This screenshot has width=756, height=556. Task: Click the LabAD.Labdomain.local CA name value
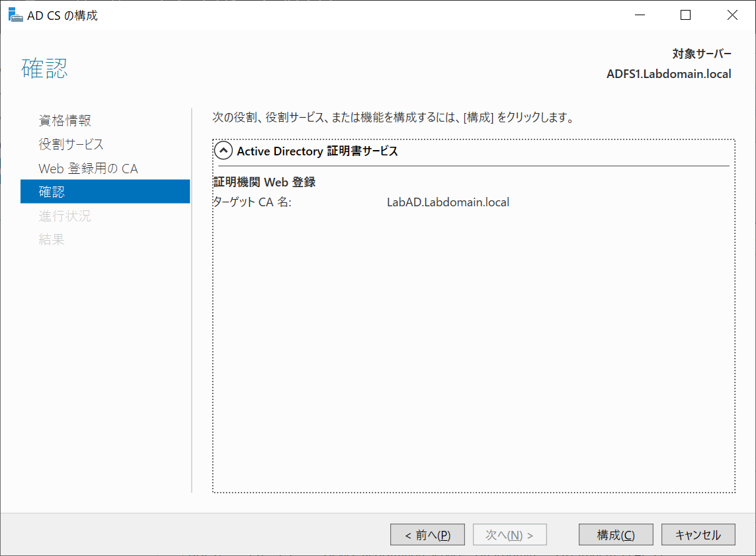tap(448, 202)
